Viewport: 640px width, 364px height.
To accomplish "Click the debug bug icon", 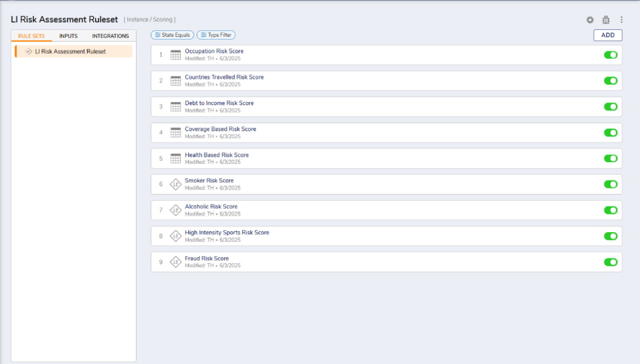I will (606, 20).
